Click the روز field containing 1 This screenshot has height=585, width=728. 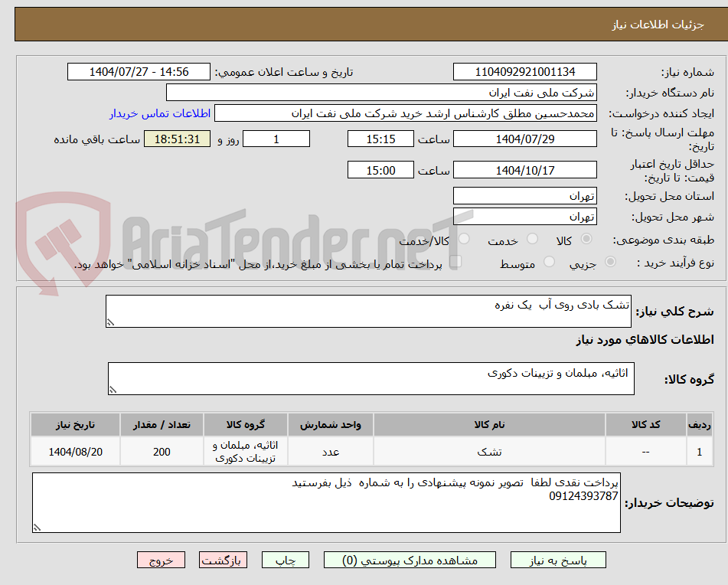coord(276,139)
